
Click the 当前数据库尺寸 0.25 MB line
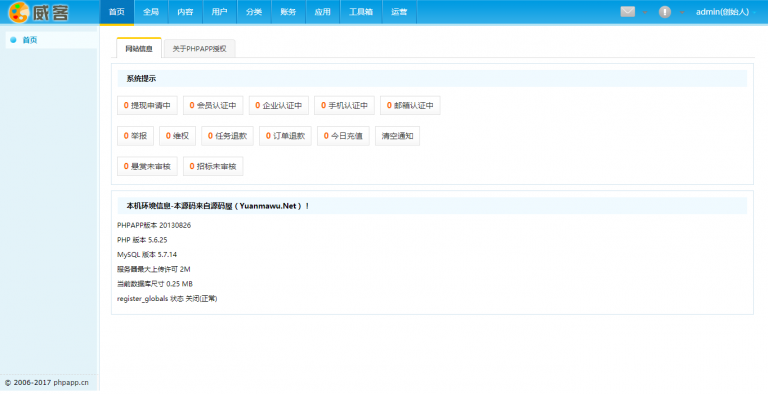(x=155, y=284)
